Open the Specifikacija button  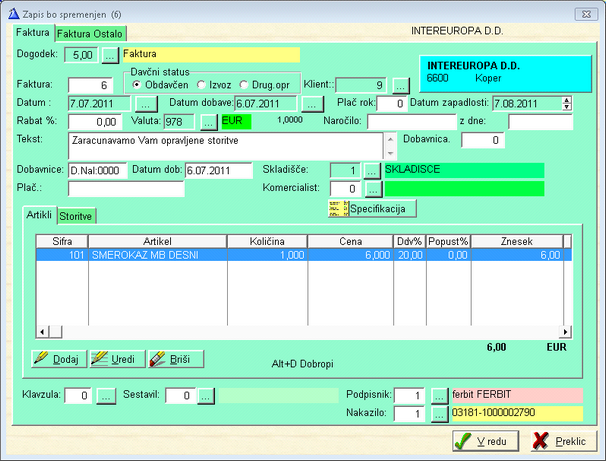pos(372,209)
